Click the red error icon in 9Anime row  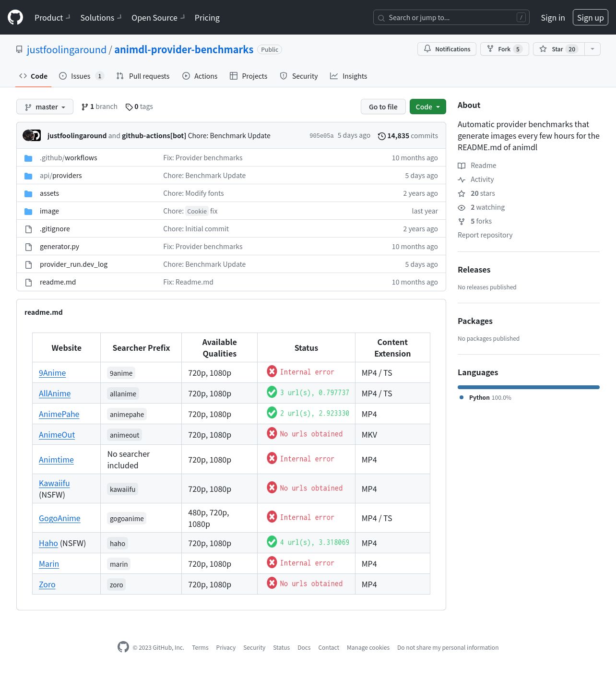tap(272, 371)
